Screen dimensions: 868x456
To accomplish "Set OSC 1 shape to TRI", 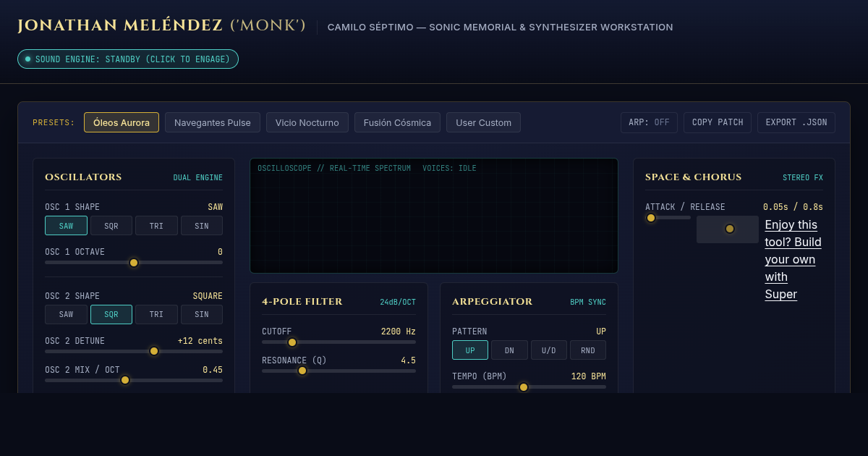I will point(156,226).
